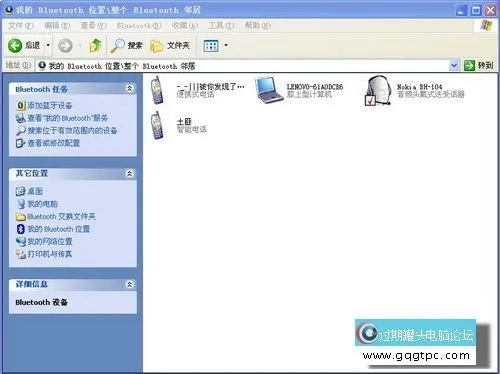Open the 文件 menu
500x374 pixels.
[21, 25]
